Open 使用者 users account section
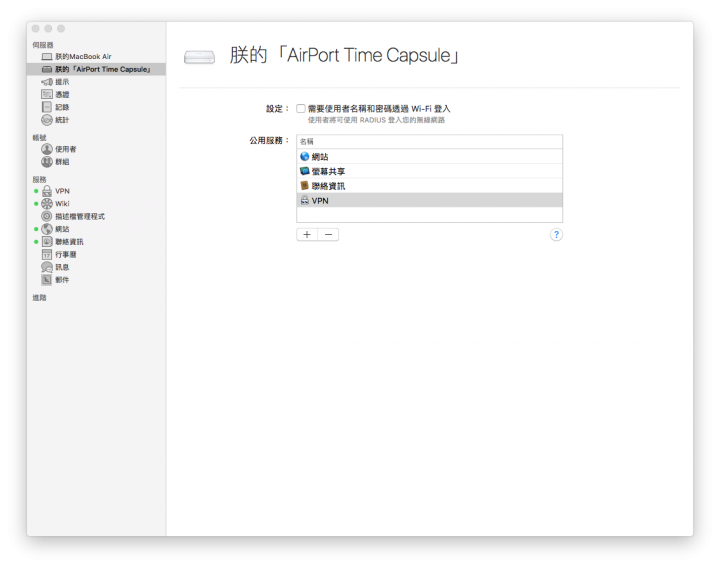Screen dimensions: 720x568 [x=59, y=149]
